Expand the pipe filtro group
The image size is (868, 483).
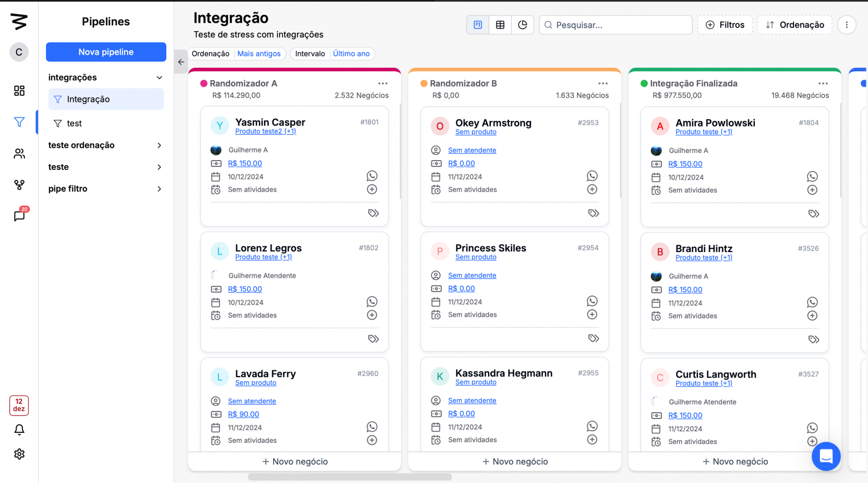[159, 189]
